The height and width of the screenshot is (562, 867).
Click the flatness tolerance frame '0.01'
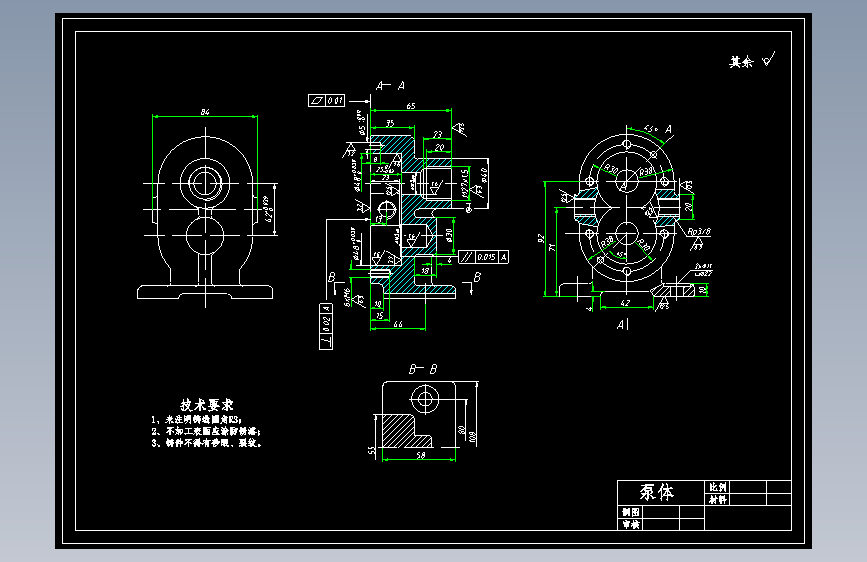point(326,100)
